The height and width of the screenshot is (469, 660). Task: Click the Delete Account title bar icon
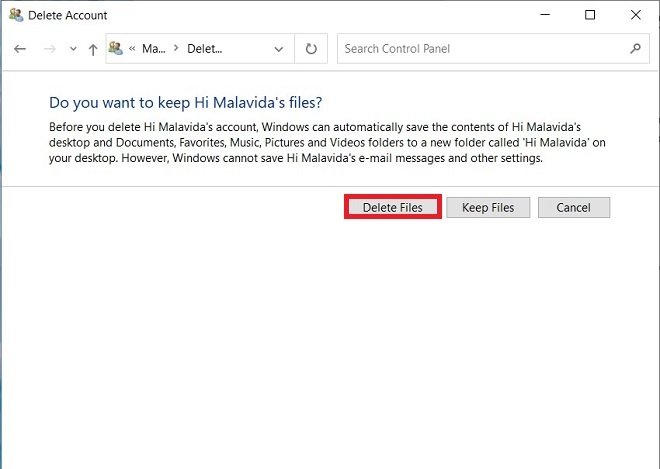[x=16, y=15]
